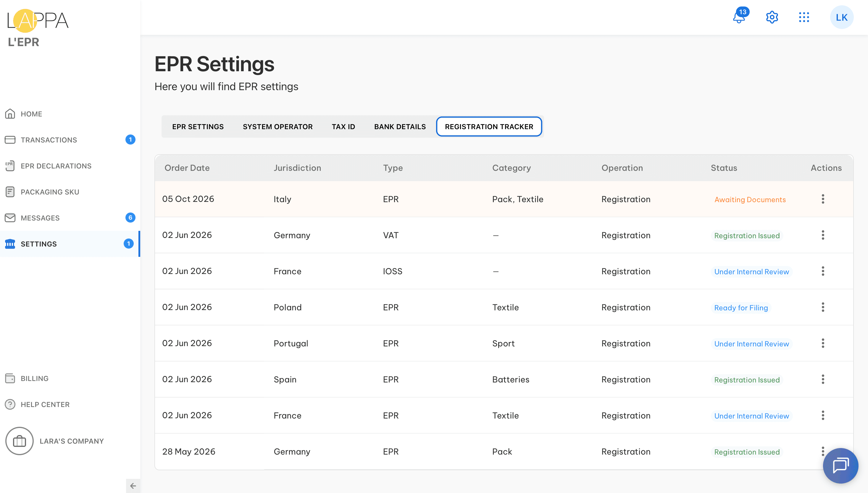Click the 05 Oct 2026 date cell

pos(188,199)
